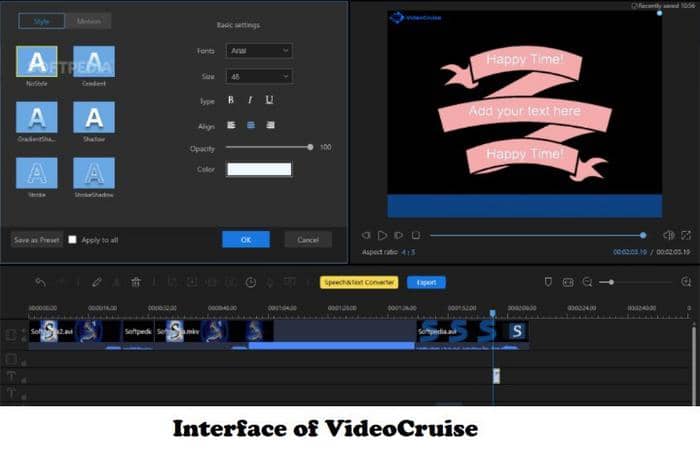Click the stop button under preview

(x=416, y=235)
